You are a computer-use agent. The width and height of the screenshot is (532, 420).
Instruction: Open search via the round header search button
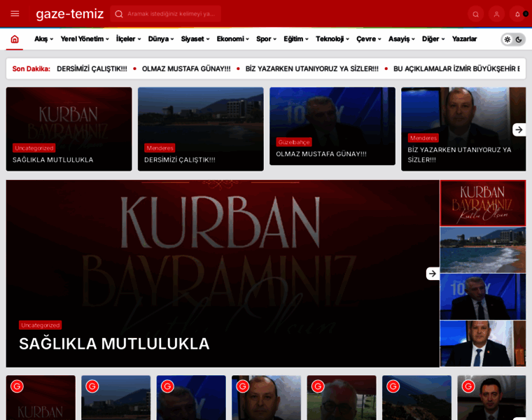tap(476, 14)
